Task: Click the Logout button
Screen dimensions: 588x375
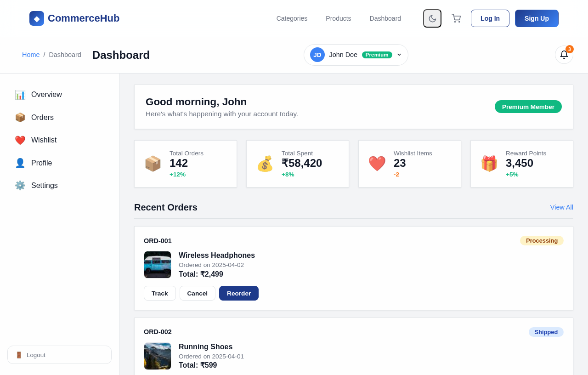Action: pos(60,355)
